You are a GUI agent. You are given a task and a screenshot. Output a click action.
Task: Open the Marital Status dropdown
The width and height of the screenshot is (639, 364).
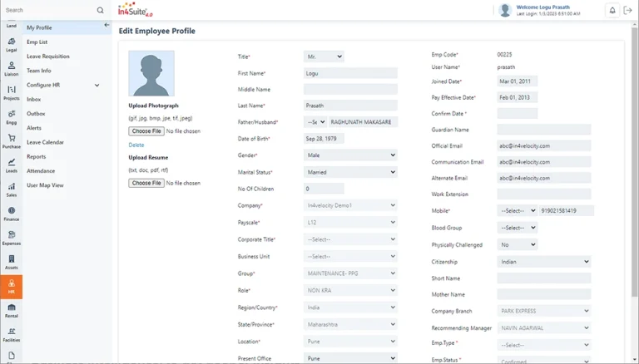tap(350, 172)
